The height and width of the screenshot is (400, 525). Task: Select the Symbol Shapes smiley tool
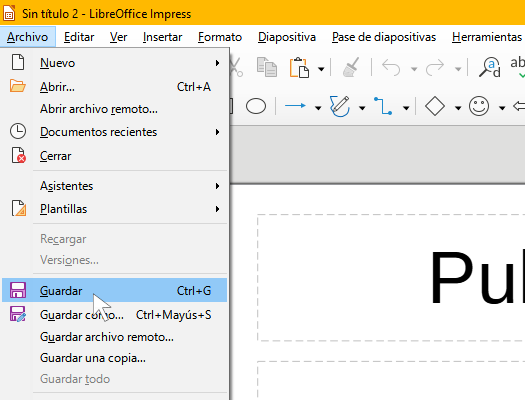[479, 106]
